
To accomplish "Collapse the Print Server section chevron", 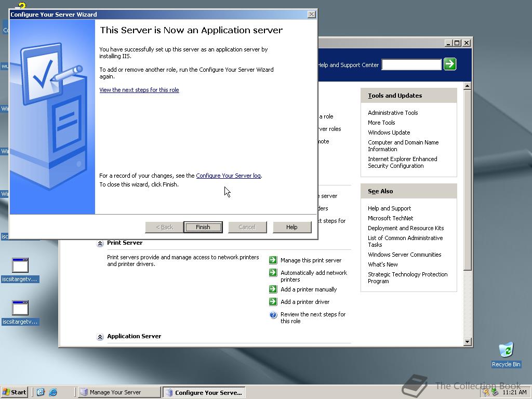I will click(100, 243).
